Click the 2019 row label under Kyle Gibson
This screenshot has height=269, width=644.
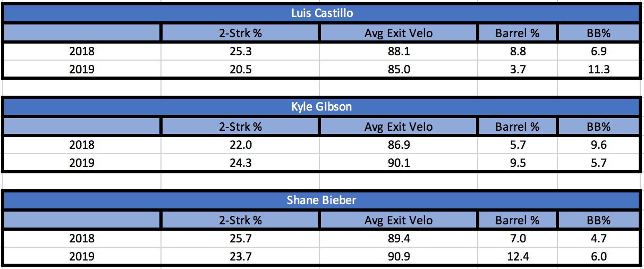(x=82, y=162)
